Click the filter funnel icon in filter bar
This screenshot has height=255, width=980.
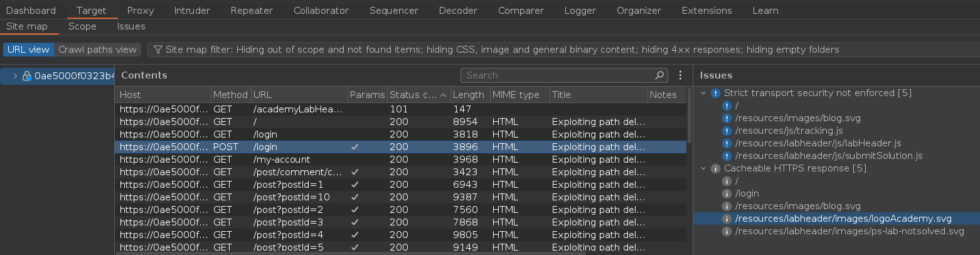158,50
